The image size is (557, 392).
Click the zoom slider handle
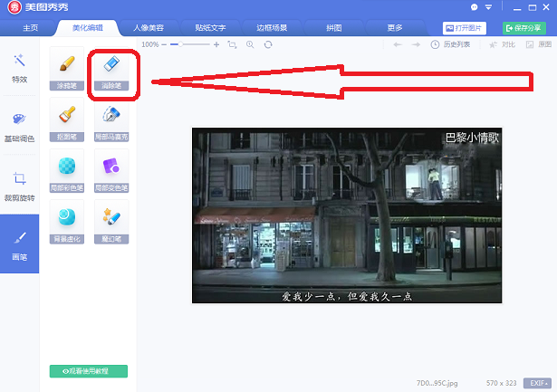[180, 44]
